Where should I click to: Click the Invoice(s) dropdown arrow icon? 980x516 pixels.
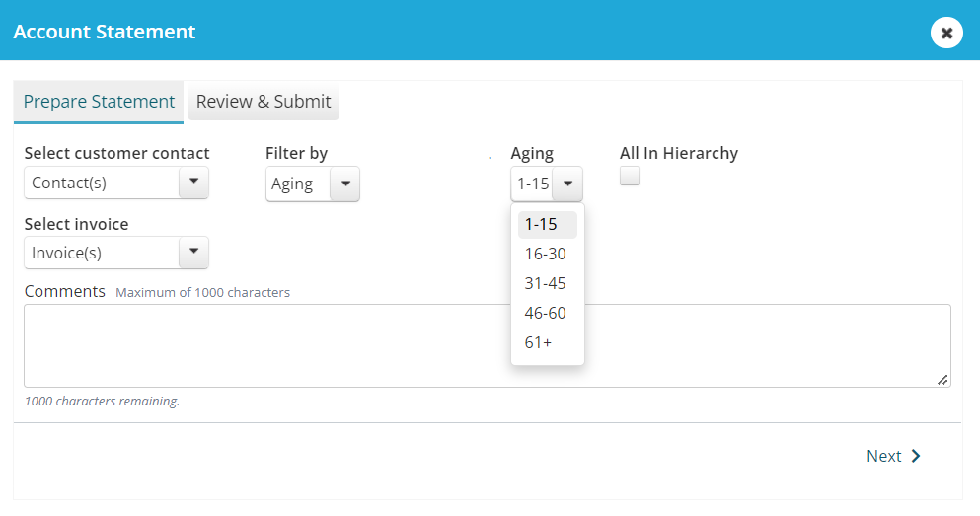click(x=193, y=252)
